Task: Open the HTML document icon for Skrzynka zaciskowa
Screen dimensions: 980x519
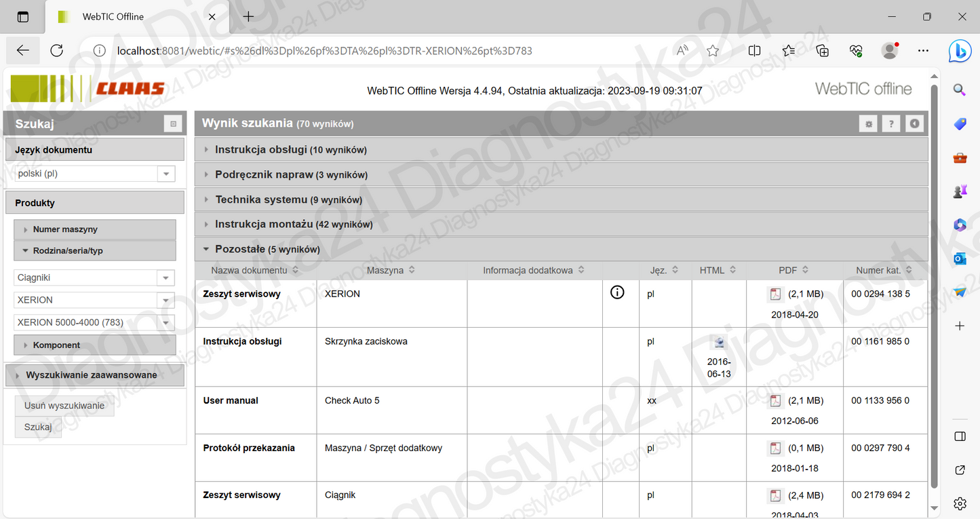Action: coord(719,342)
